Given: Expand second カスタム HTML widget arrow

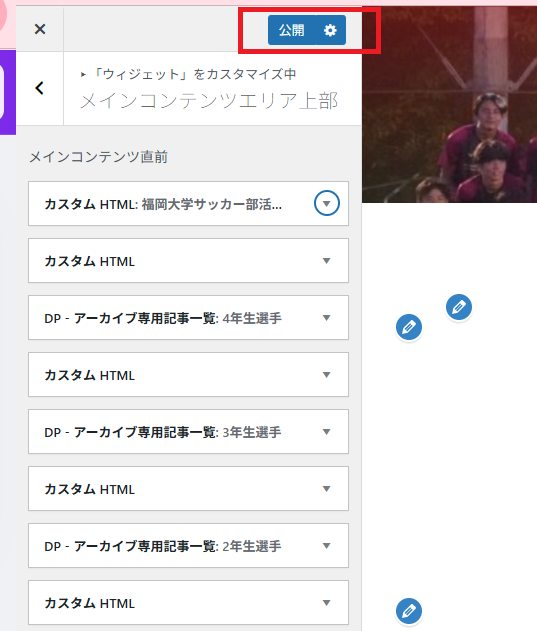Looking at the screenshot, I should click(x=326, y=261).
